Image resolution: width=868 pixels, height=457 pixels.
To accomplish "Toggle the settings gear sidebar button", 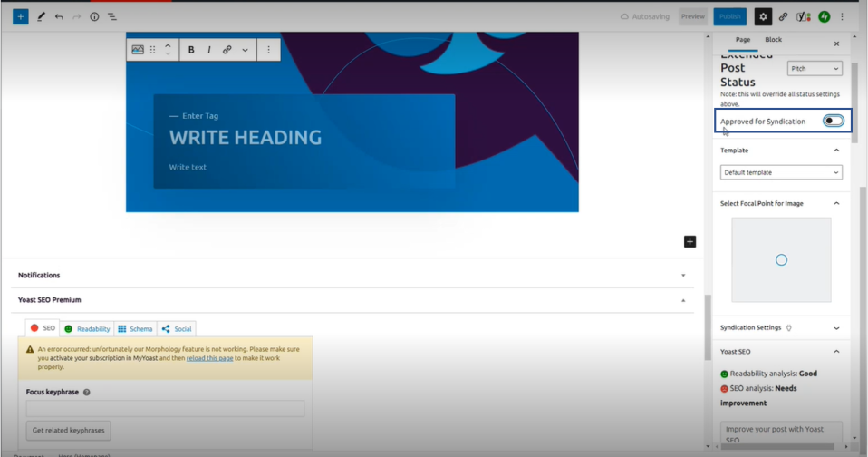I will [x=763, y=16].
